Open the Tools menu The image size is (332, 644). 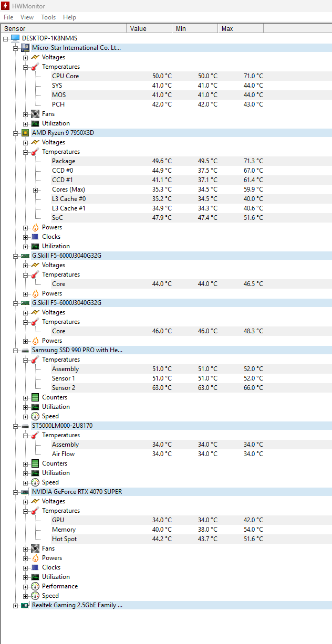coord(48,17)
